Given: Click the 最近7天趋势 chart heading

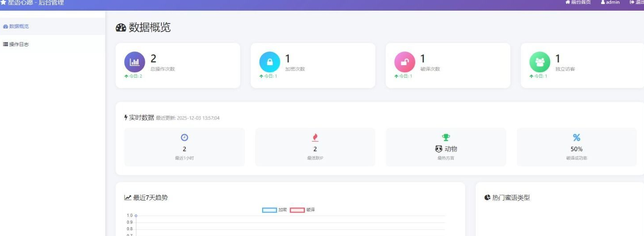Looking at the screenshot, I should 146,198.
